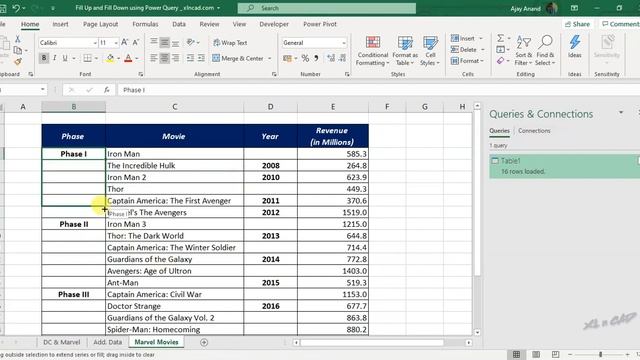
Task: Switch to Page Layout view in status bar
Action: [536, 354]
